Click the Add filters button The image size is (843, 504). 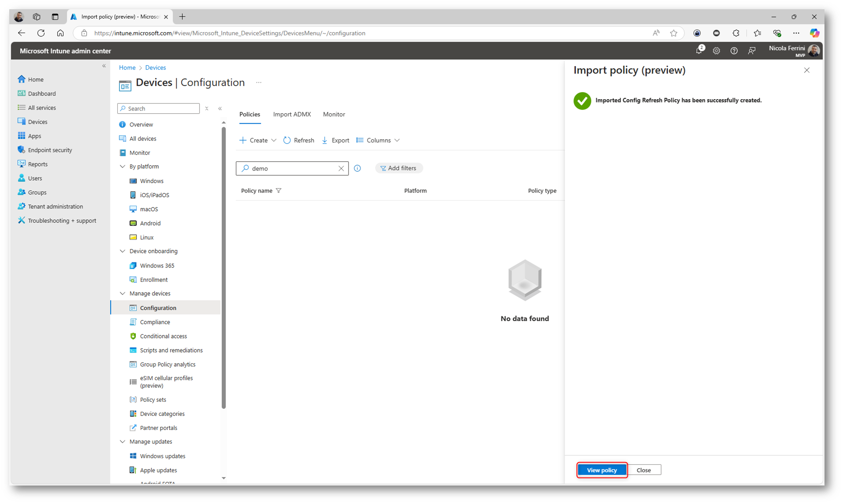tap(398, 168)
